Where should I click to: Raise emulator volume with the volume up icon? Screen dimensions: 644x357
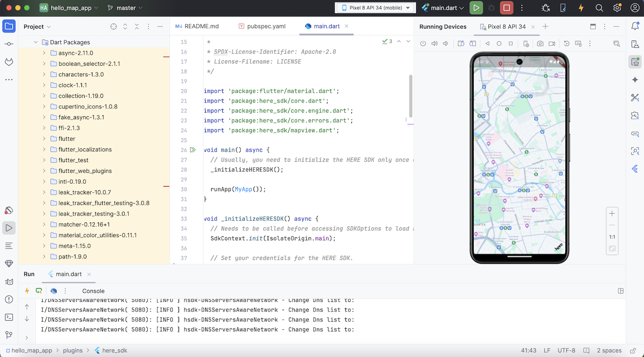435,44
